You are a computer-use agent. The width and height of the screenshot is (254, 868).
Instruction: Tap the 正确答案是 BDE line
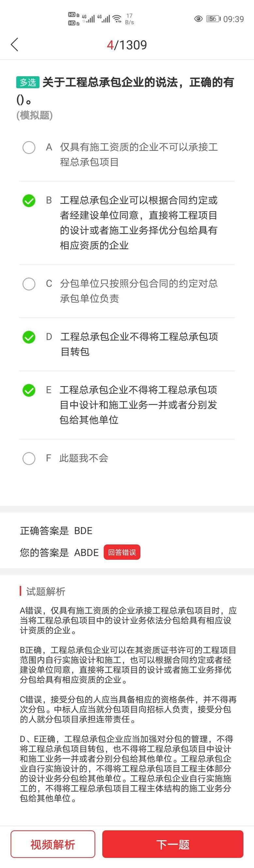pyautogui.click(x=56, y=531)
